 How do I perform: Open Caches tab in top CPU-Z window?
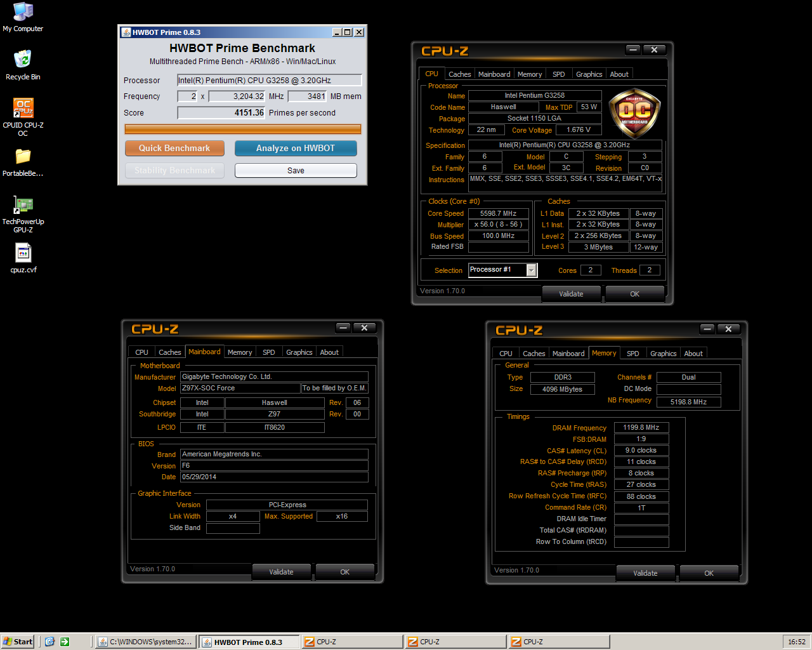click(x=460, y=74)
